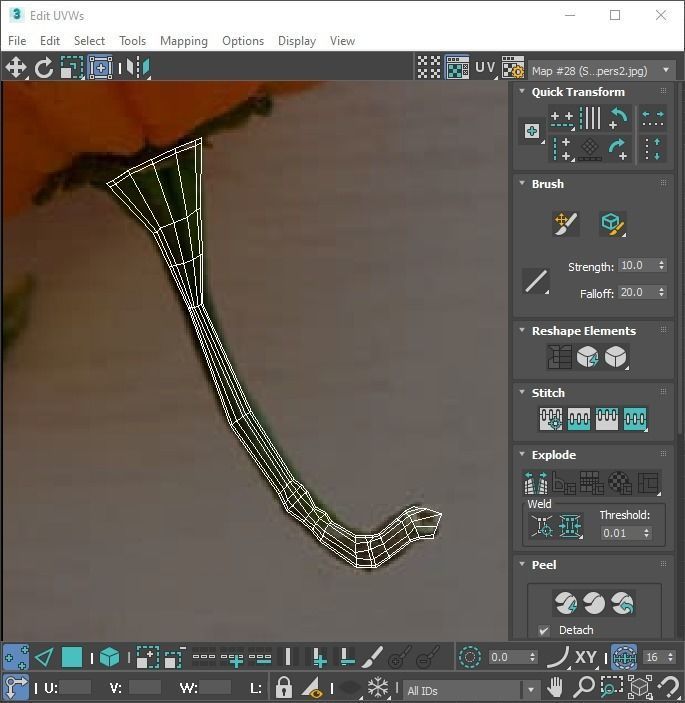
Task: Click the Break icon in Explode
Action: 536,483
